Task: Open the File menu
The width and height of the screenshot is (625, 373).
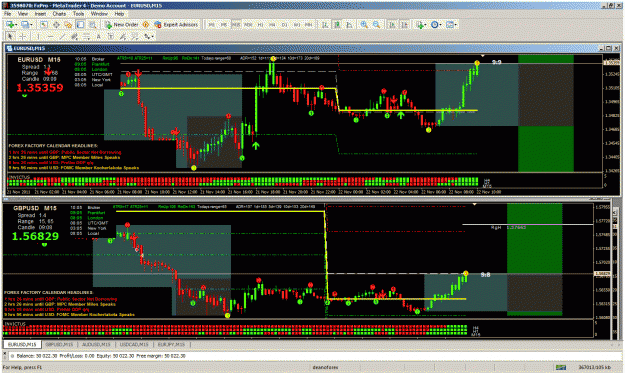Action: point(8,14)
